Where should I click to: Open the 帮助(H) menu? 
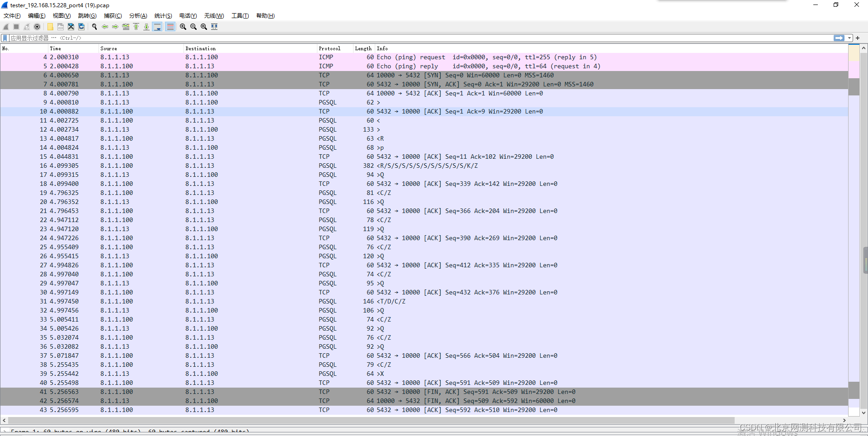coord(265,16)
